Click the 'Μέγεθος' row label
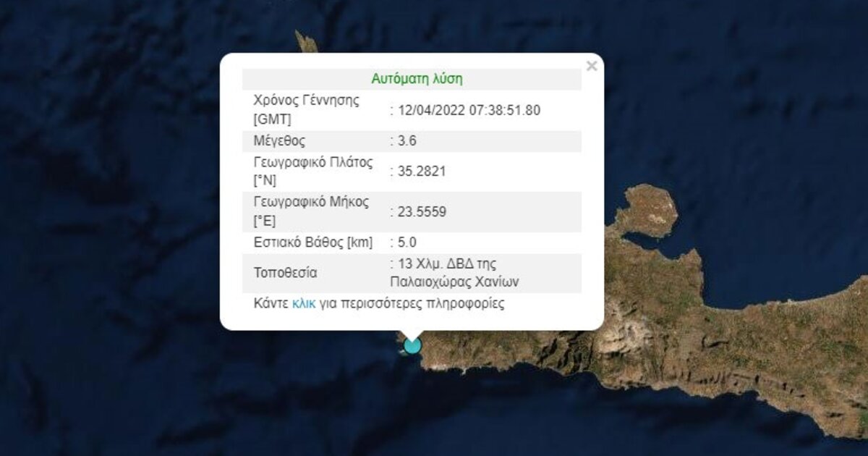This screenshot has width=868, height=456. tap(279, 141)
